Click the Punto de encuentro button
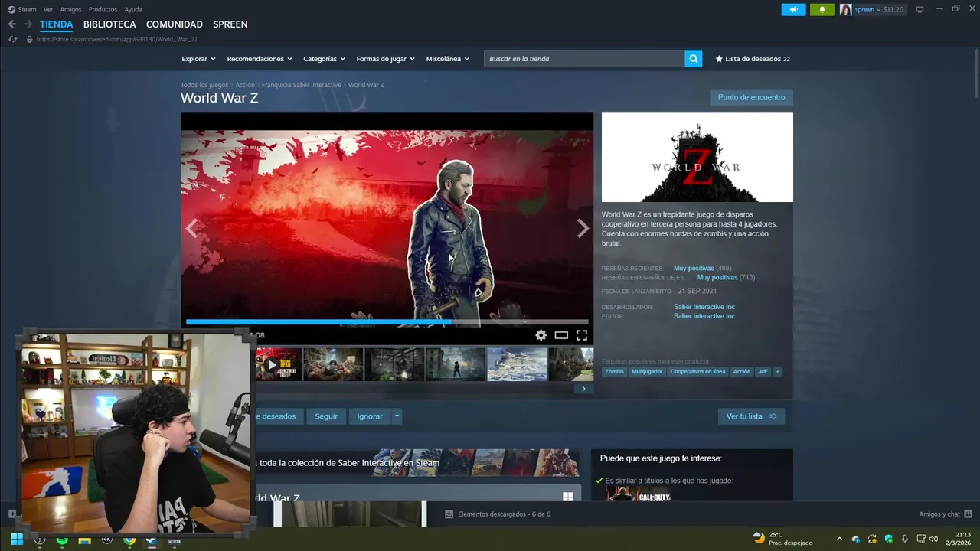Screen dimensions: 980x551 click(751, 97)
